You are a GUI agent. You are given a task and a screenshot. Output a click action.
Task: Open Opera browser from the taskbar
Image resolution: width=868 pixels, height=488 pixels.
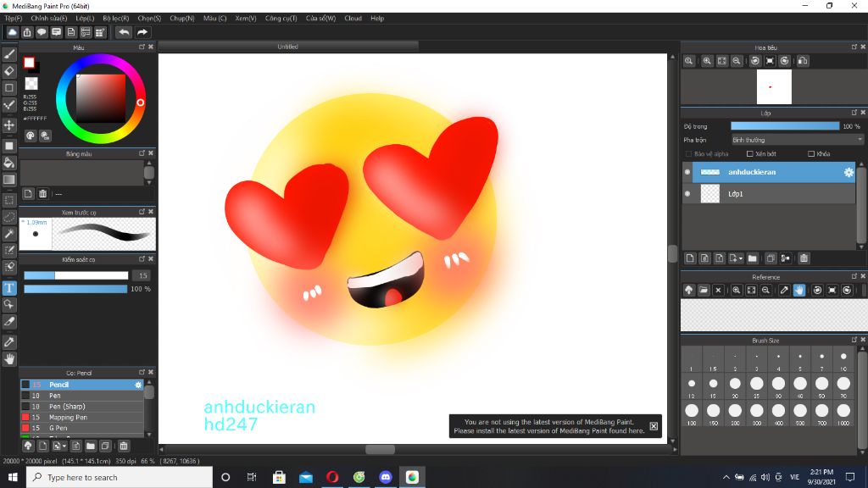click(x=332, y=477)
